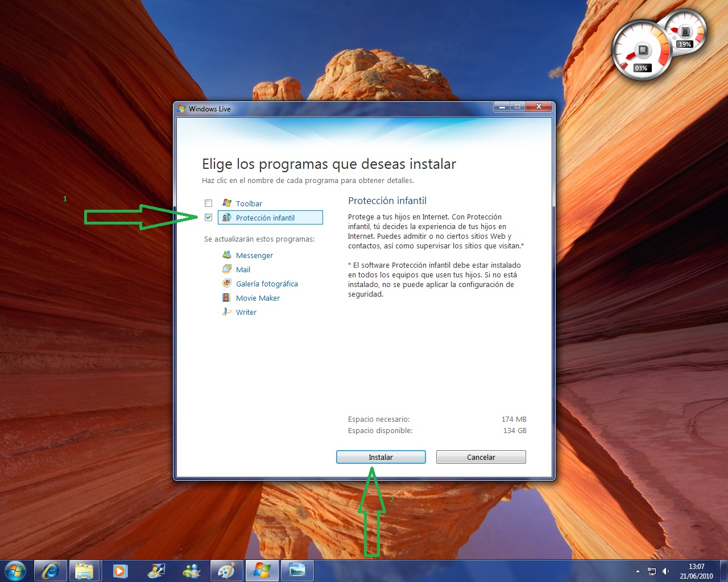Launch Internet Explorer from the taskbar
Image resolution: width=728 pixels, height=582 pixels.
click(x=51, y=570)
